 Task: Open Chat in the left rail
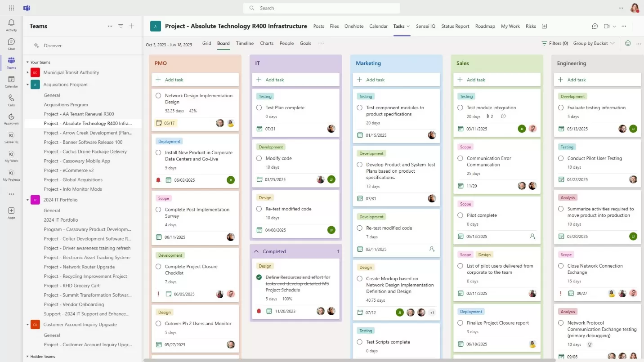pyautogui.click(x=11, y=44)
